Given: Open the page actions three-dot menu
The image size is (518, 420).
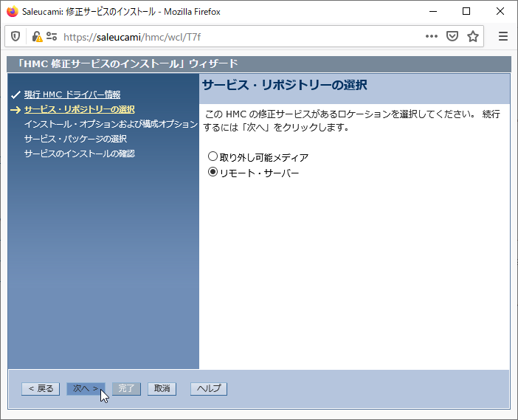Looking at the screenshot, I should click(x=432, y=36).
